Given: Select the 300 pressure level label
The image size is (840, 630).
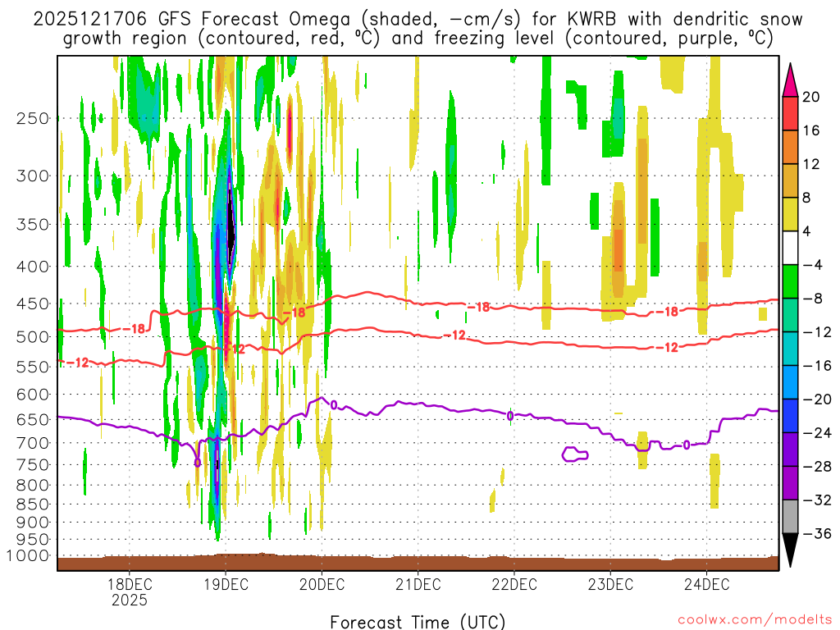Looking at the screenshot, I should (33, 176).
